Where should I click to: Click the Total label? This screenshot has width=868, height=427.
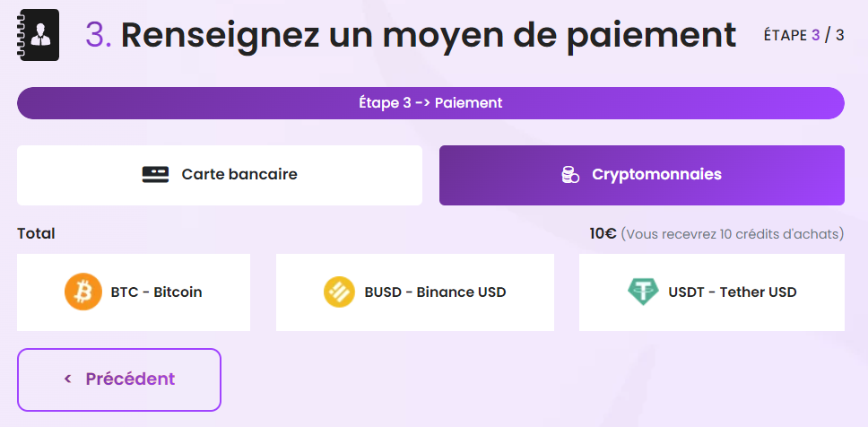point(36,234)
